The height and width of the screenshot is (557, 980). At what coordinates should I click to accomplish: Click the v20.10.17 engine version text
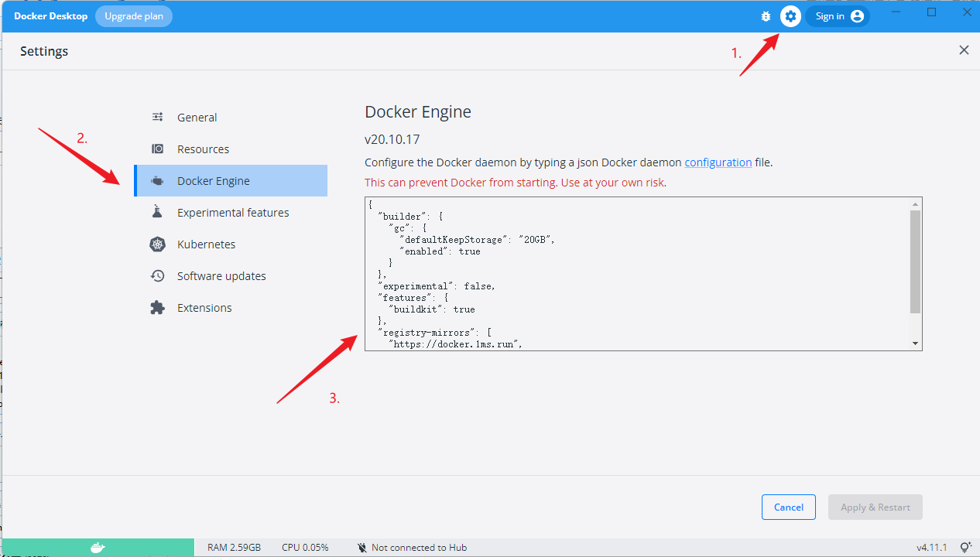click(392, 139)
